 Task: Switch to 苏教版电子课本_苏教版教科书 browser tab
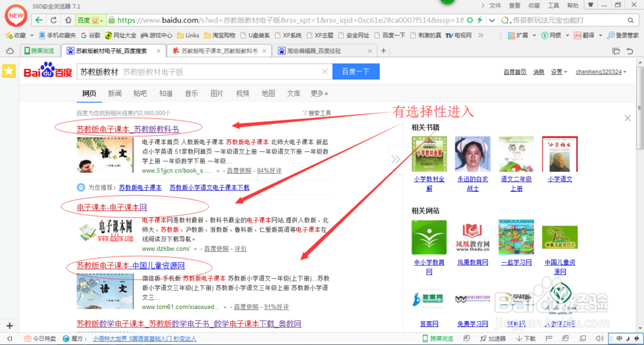(220, 51)
